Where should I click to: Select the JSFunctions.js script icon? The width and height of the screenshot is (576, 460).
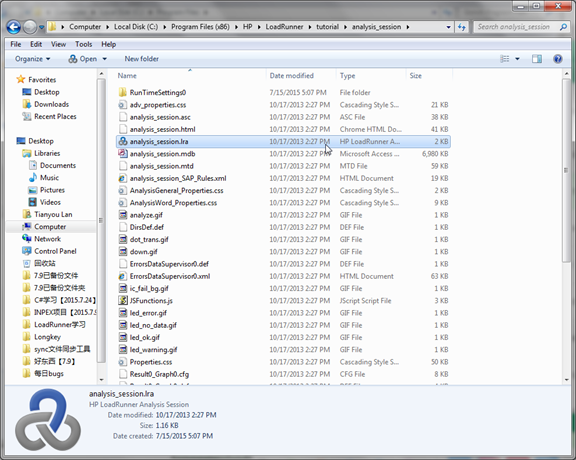[123, 301]
